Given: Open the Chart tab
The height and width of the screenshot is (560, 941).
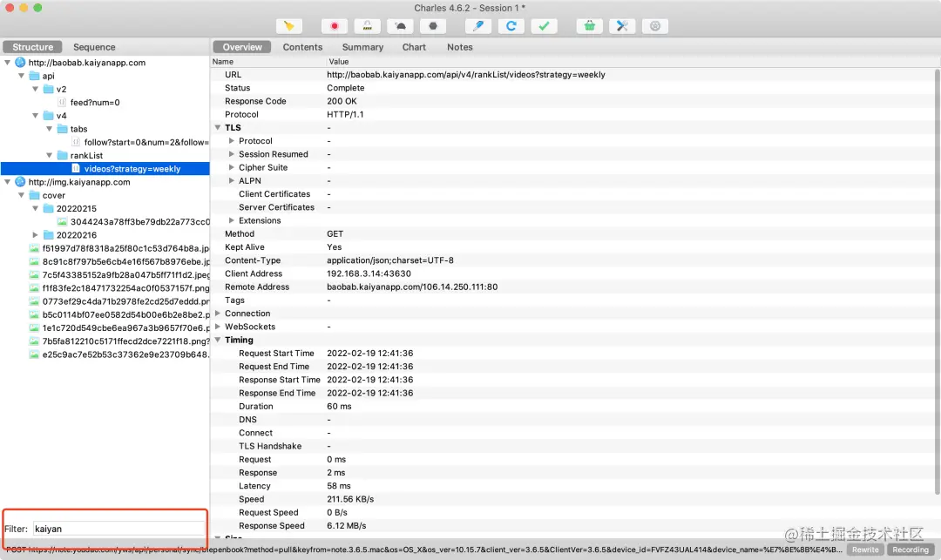Looking at the screenshot, I should 414,47.
